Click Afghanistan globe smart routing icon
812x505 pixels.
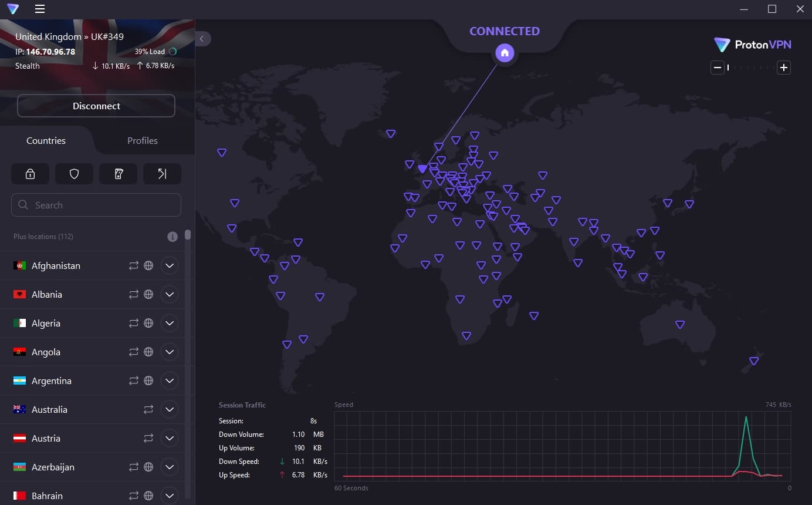148,265
